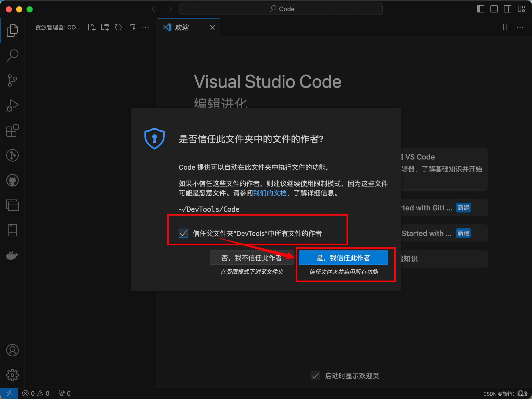Viewport: 532px width, 399px height.
Task: Open the 我们的文档 link in dialog
Action: (270, 193)
